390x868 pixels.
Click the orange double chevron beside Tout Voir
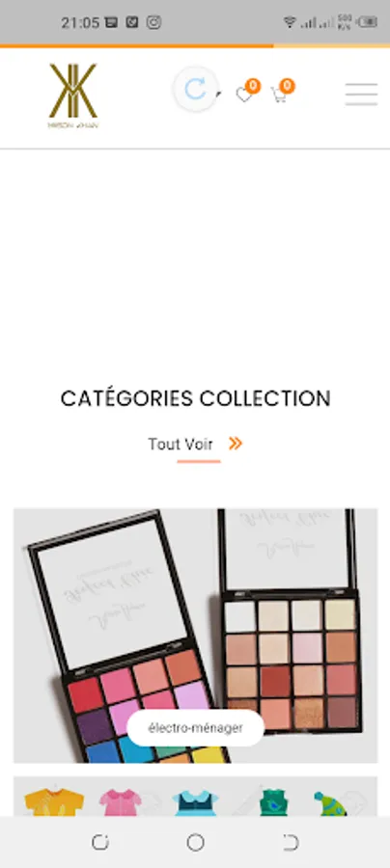(x=236, y=444)
